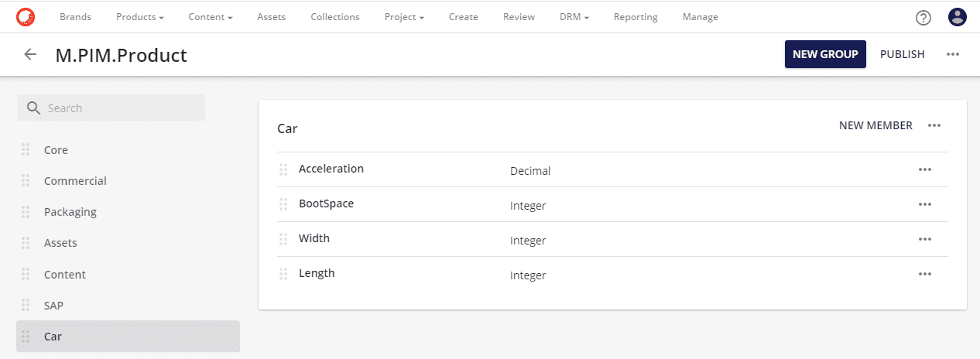This screenshot has height=359, width=980.
Task: Click the PUBLISH button
Action: pos(903,54)
